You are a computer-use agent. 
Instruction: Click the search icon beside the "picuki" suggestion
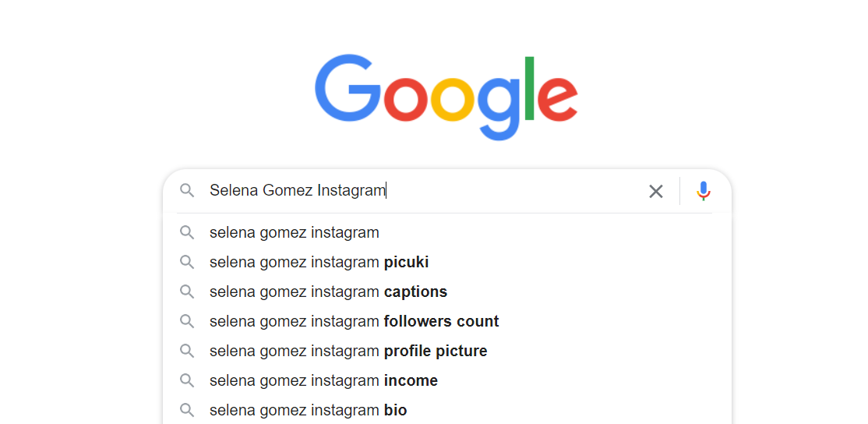pyautogui.click(x=187, y=262)
